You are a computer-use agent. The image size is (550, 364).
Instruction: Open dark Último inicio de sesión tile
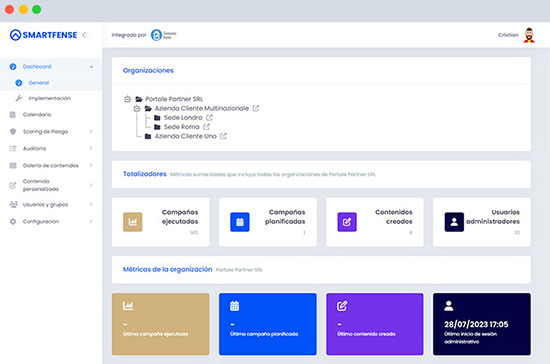[482, 324]
